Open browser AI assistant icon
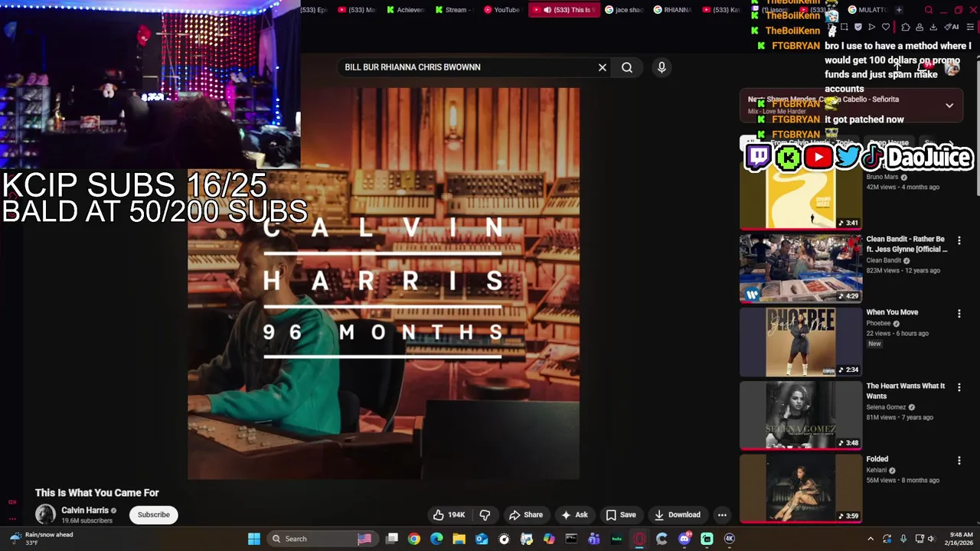Screen dimensions: 980x551 click(952, 27)
